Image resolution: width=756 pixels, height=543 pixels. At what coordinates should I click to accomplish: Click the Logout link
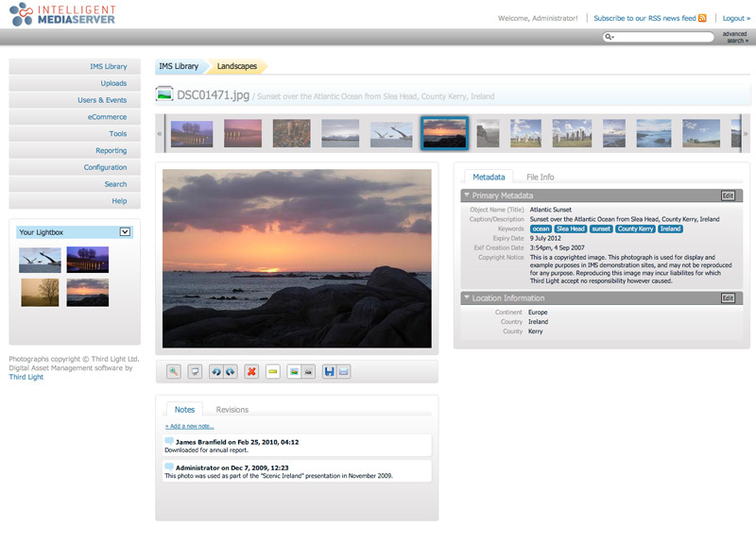(736, 18)
